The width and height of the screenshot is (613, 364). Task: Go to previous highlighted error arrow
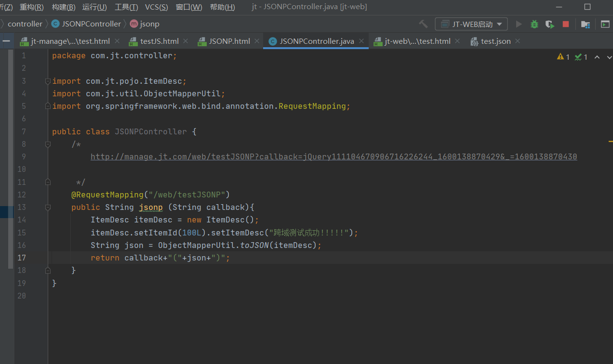coord(597,57)
